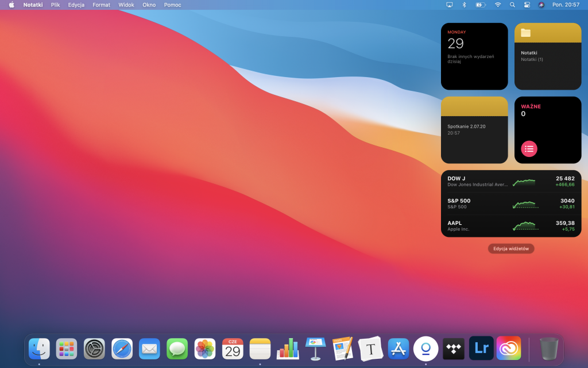Click the Edycja widżetów button
This screenshot has height=368, width=588.
point(510,248)
